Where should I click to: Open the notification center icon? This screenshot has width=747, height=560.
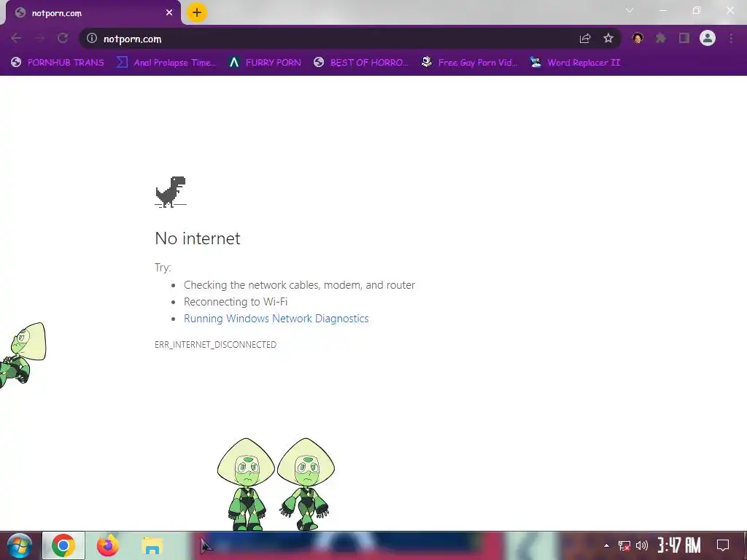coord(723,545)
